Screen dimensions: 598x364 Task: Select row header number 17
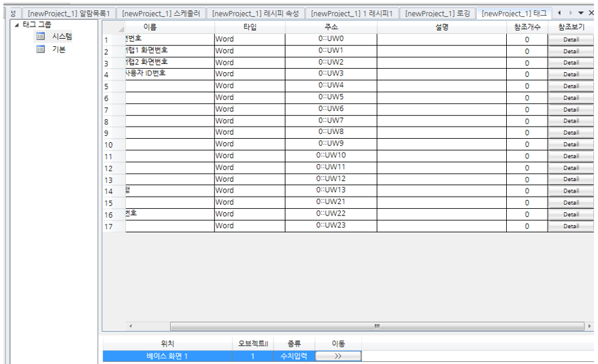114,227
